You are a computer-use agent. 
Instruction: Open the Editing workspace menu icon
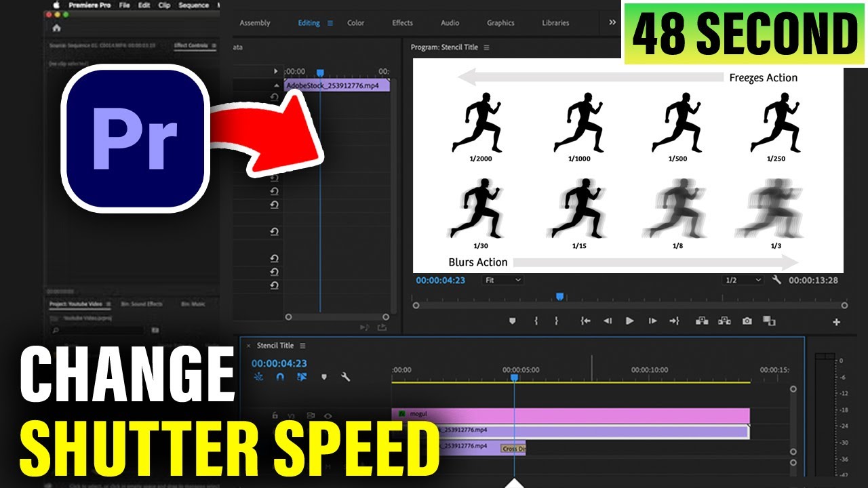[330, 23]
